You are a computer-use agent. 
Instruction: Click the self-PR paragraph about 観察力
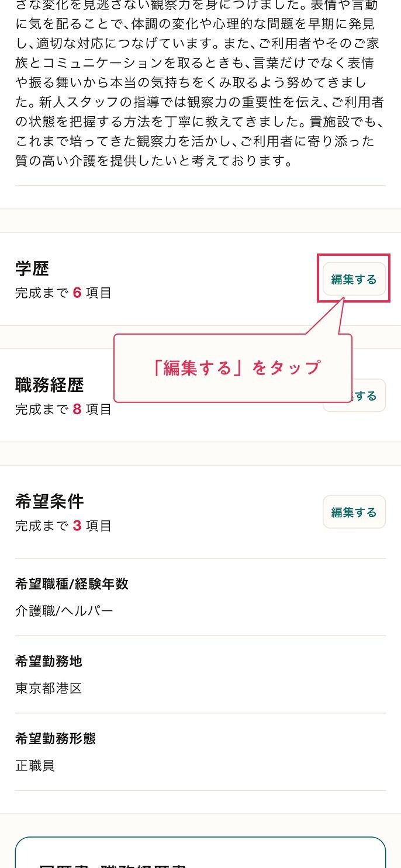(200, 83)
